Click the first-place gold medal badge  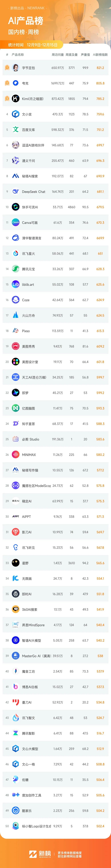click(7, 68)
